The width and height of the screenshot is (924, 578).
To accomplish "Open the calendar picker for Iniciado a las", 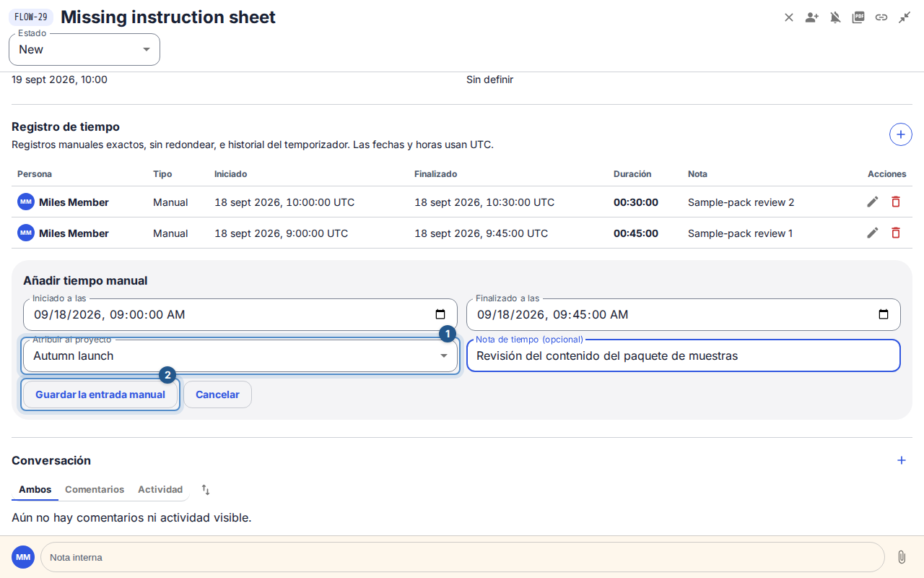I will 440,314.
